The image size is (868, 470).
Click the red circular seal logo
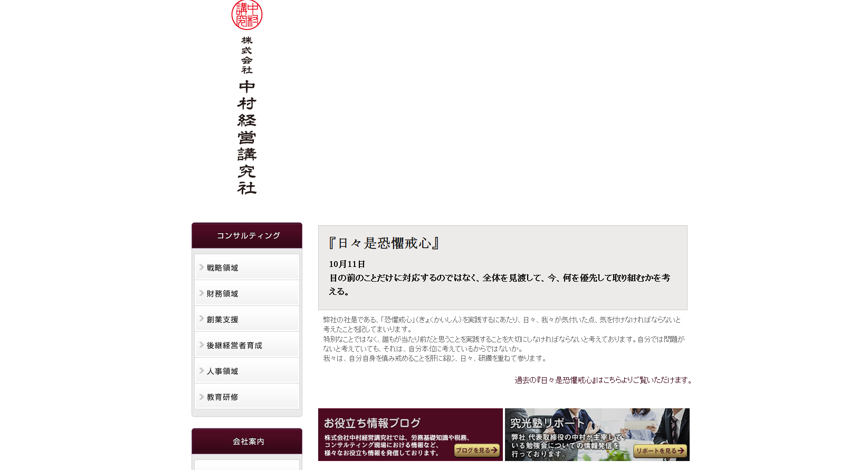[x=246, y=15]
